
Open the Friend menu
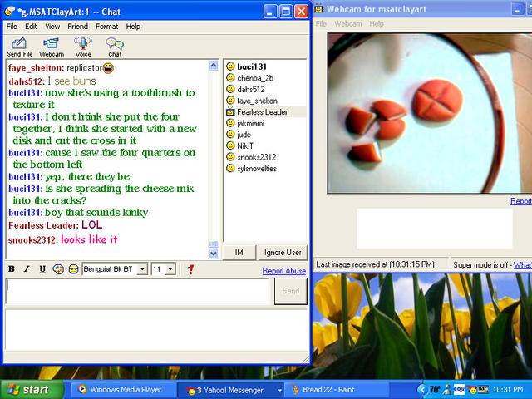[x=77, y=27]
